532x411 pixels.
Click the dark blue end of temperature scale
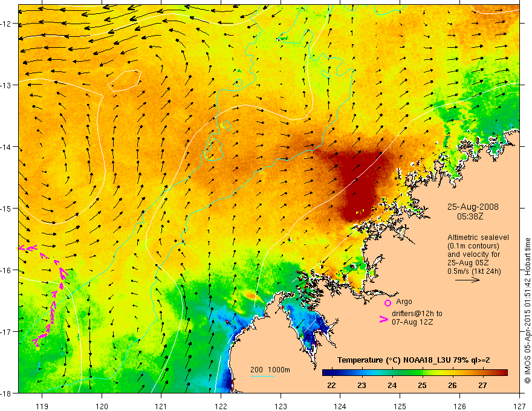pyautogui.click(x=326, y=373)
